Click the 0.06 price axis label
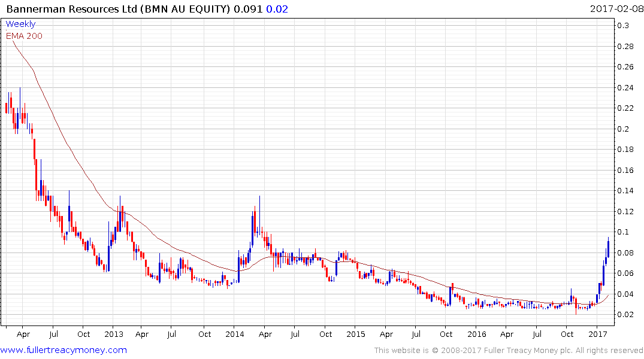 point(625,273)
